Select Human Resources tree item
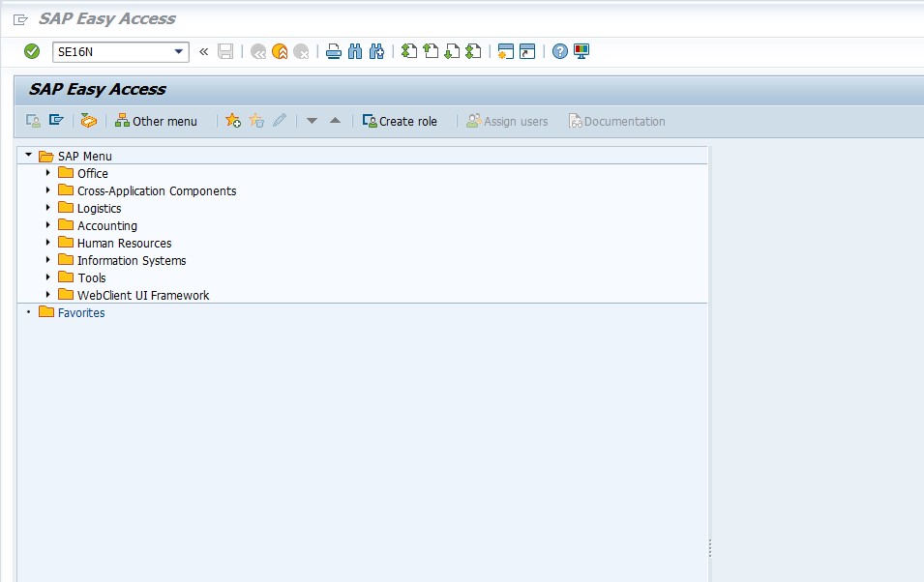Image resolution: width=924 pixels, height=582 pixels. (125, 244)
